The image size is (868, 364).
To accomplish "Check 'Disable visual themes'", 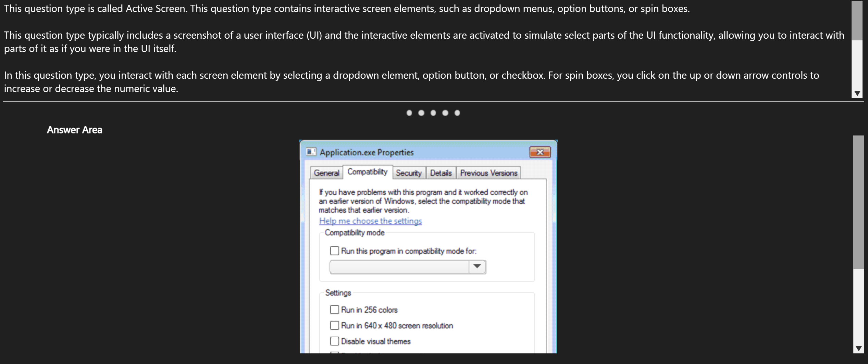I will click(334, 341).
